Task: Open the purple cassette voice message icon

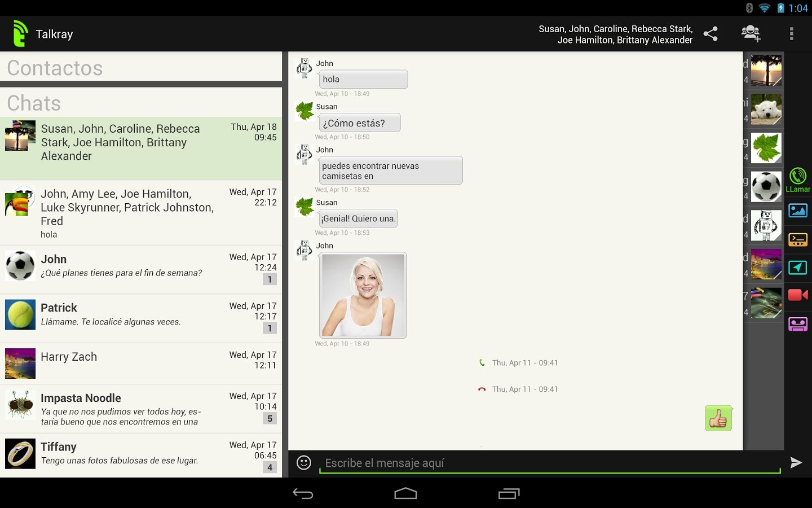Action: click(798, 324)
